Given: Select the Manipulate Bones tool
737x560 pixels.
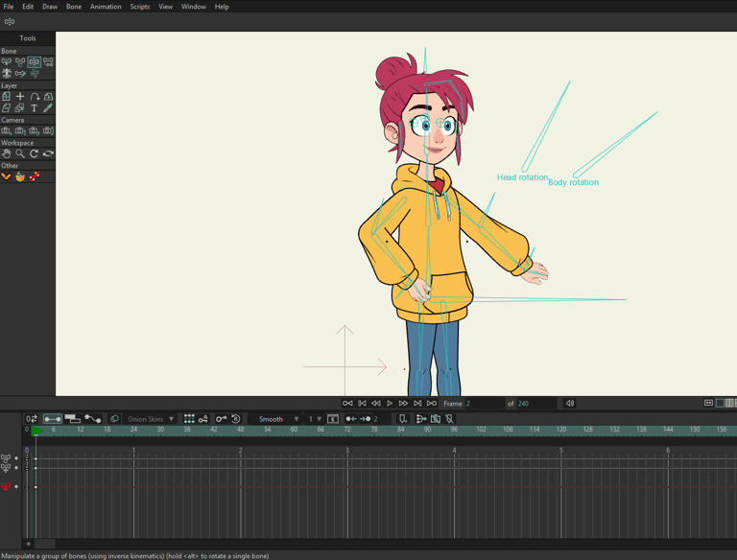Looking at the screenshot, I should click(x=34, y=62).
